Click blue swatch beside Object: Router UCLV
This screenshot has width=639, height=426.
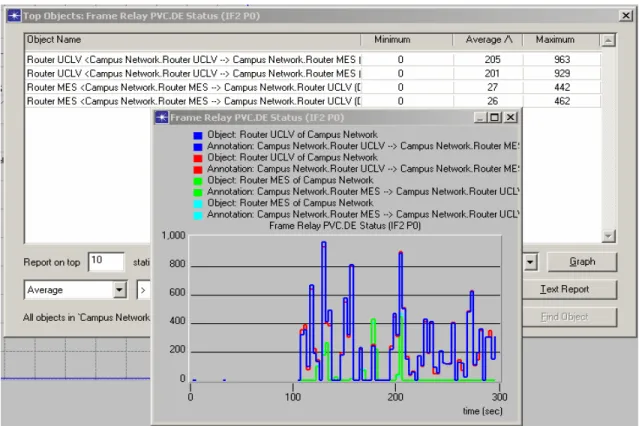198,135
